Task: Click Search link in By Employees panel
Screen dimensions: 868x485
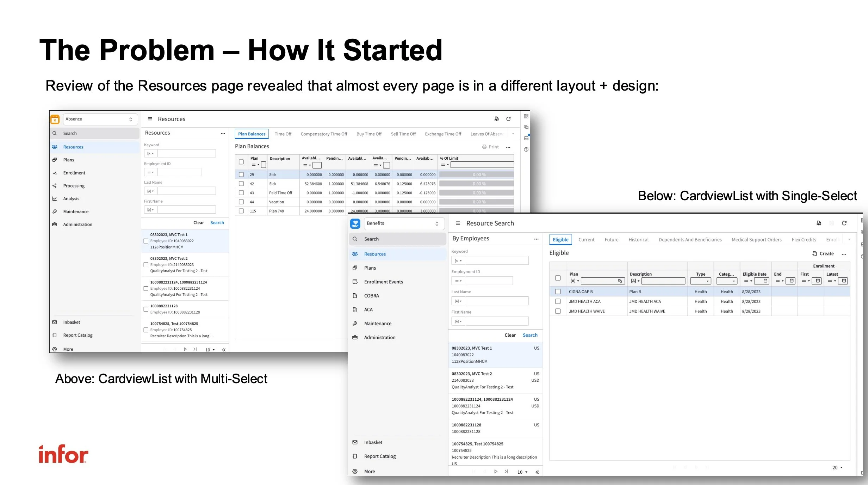Action: 530,335
